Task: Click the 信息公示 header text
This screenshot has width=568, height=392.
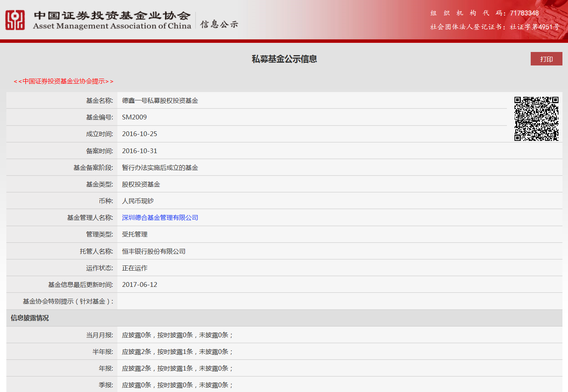Action: point(219,24)
